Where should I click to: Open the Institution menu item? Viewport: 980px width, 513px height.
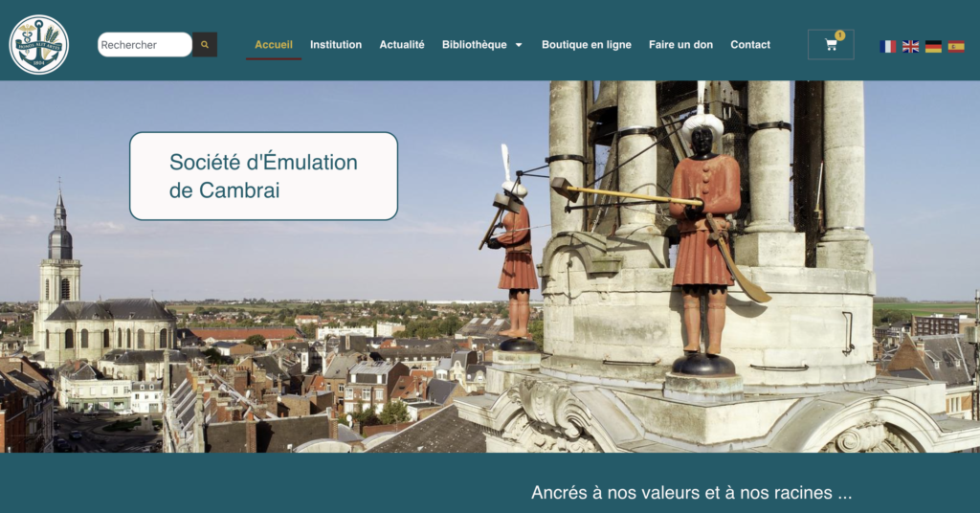point(336,44)
